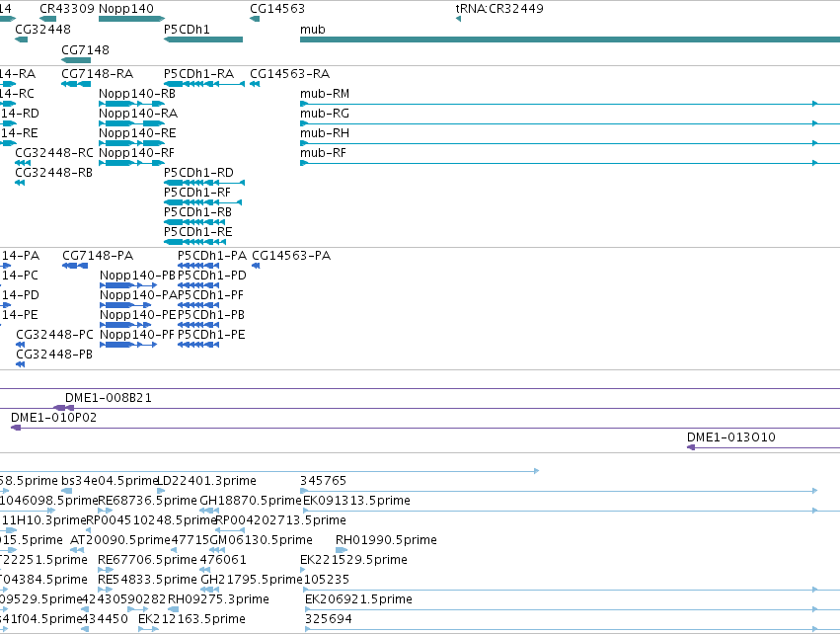Click the CG14563 gene label
This screenshot has width=840, height=634.
277,9
